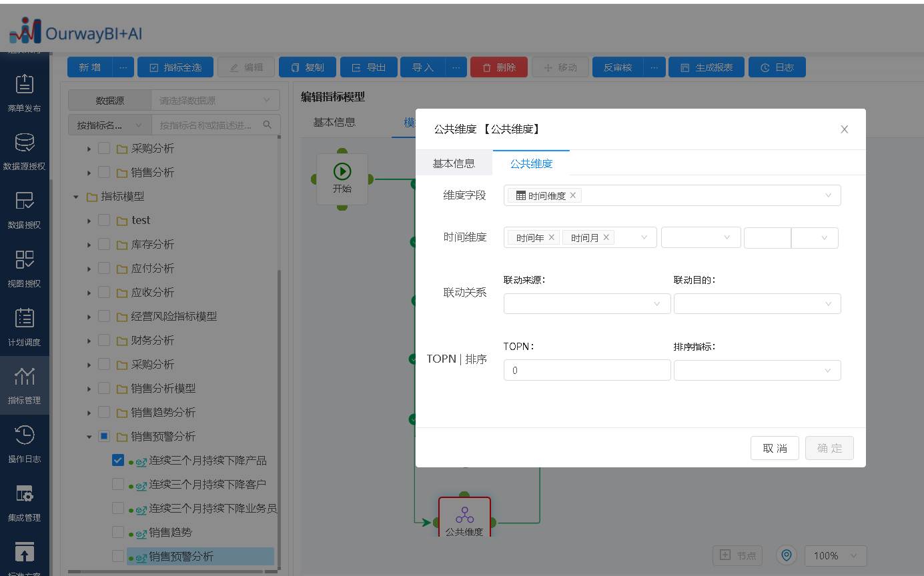Click 指标全选 toolbar button

click(175, 67)
